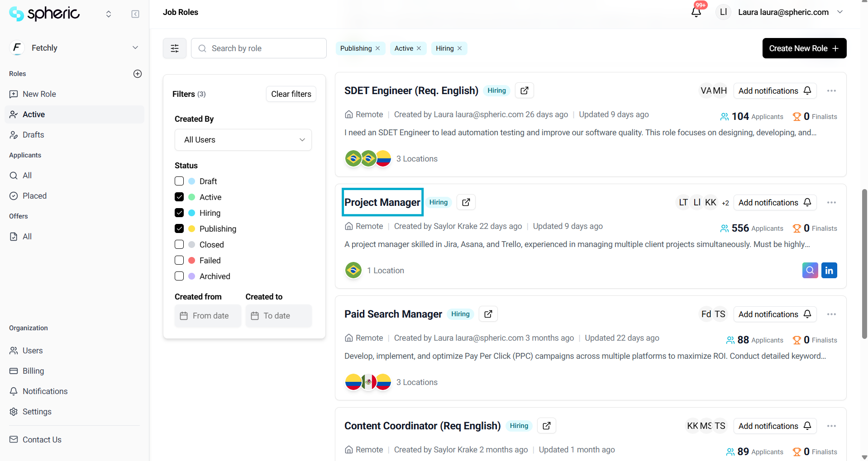Enable the Archived status checkbox
This screenshot has width=868, height=461.
tap(179, 276)
